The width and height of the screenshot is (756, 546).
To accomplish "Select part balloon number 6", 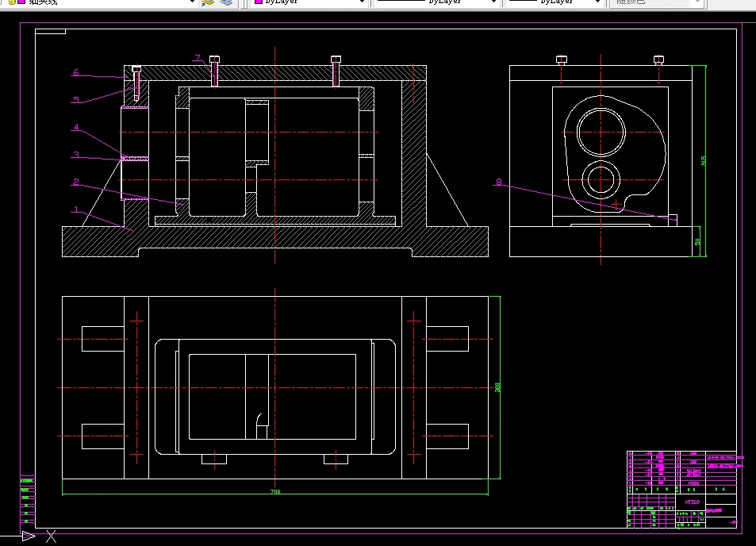I will [76, 72].
